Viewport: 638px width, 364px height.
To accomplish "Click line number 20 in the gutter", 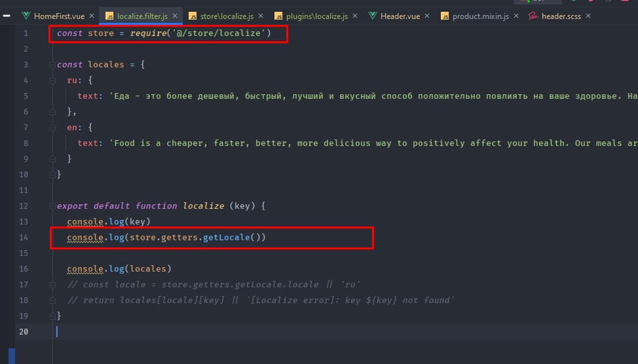I will click(x=24, y=332).
